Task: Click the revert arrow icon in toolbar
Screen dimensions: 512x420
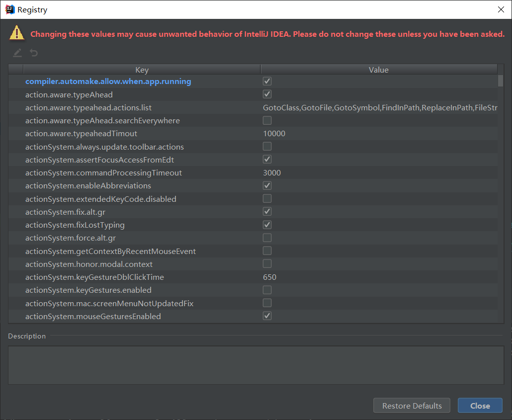Action: (34, 53)
